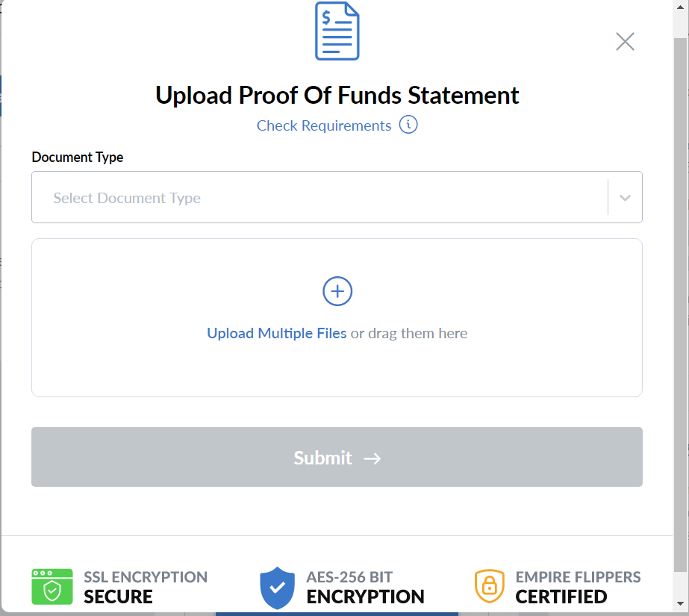Viewport: 689px width, 616px height.
Task: Click the Document Type field label
Action: pos(78,158)
